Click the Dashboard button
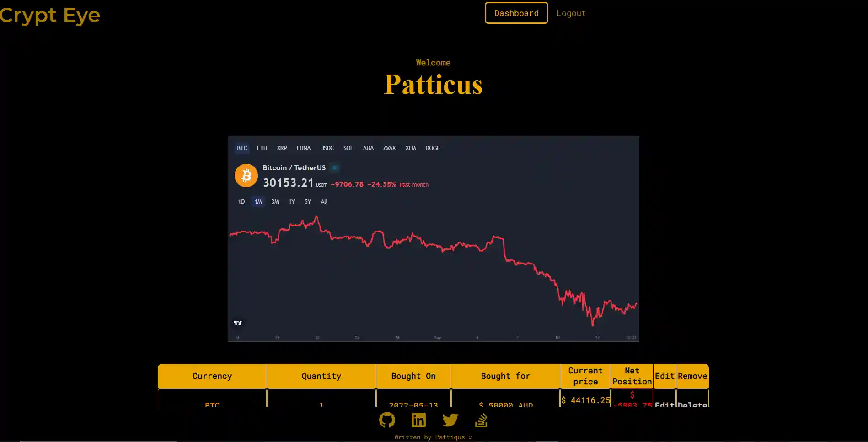 tap(516, 13)
